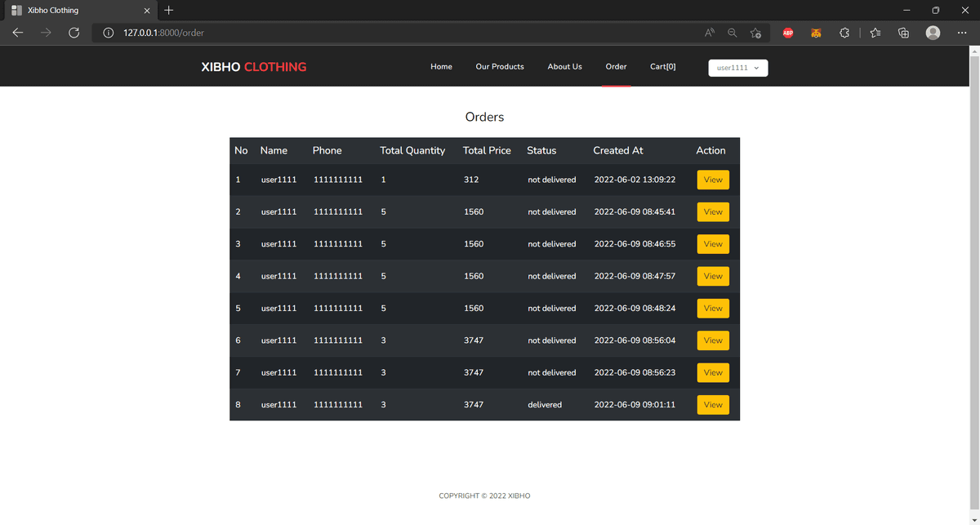This screenshot has width=980, height=525.
Task: View the order created at 08:46:55
Action: pyautogui.click(x=713, y=244)
